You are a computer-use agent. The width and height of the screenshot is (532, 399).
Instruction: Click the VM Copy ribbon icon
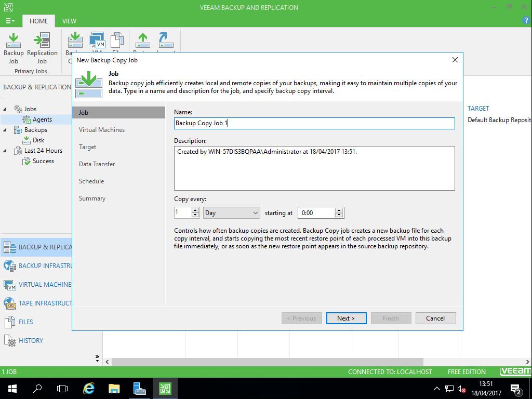click(97, 41)
